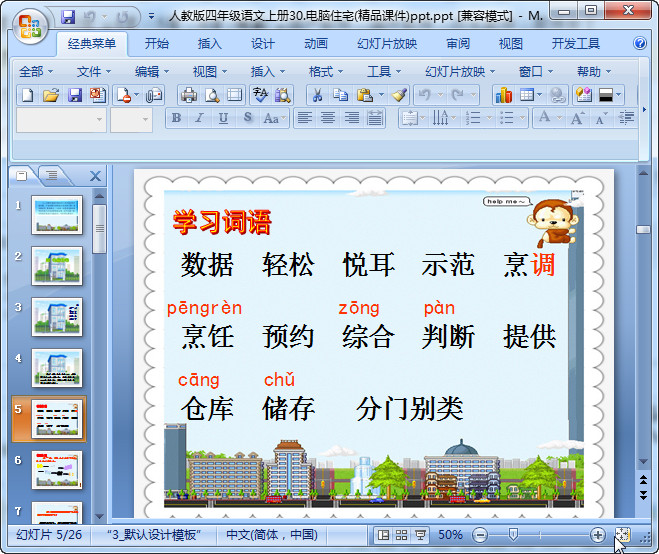Click the Save icon in the toolbar

tap(75, 95)
